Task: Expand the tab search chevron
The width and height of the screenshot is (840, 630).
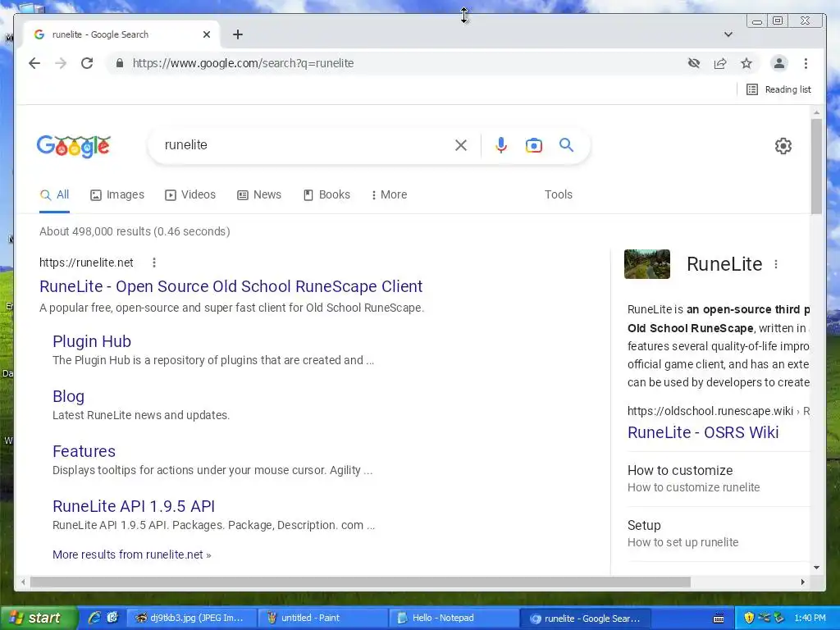Action: pos(728,34)
